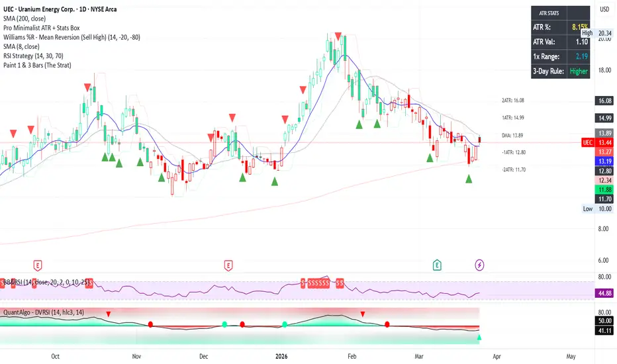Click the 1ATR: 14.99 level label
This screenshot has width=617, height=364.
tap(512, 118)
